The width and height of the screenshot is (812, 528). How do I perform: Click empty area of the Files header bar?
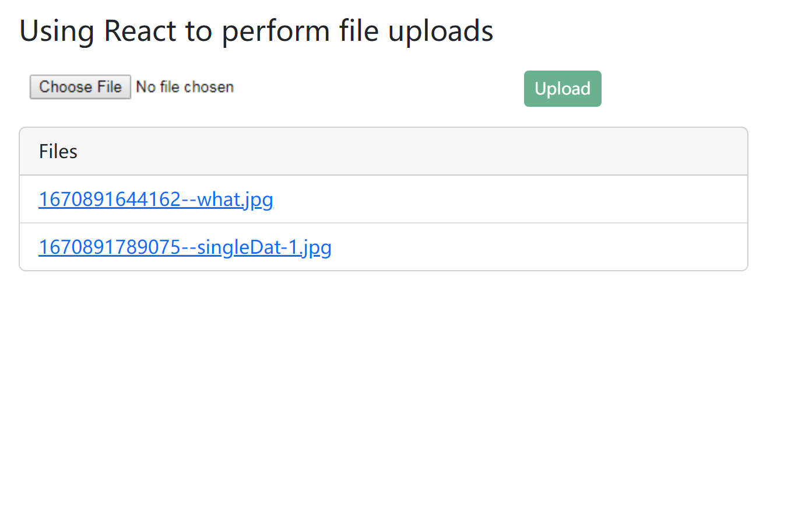tap(408, 152)
